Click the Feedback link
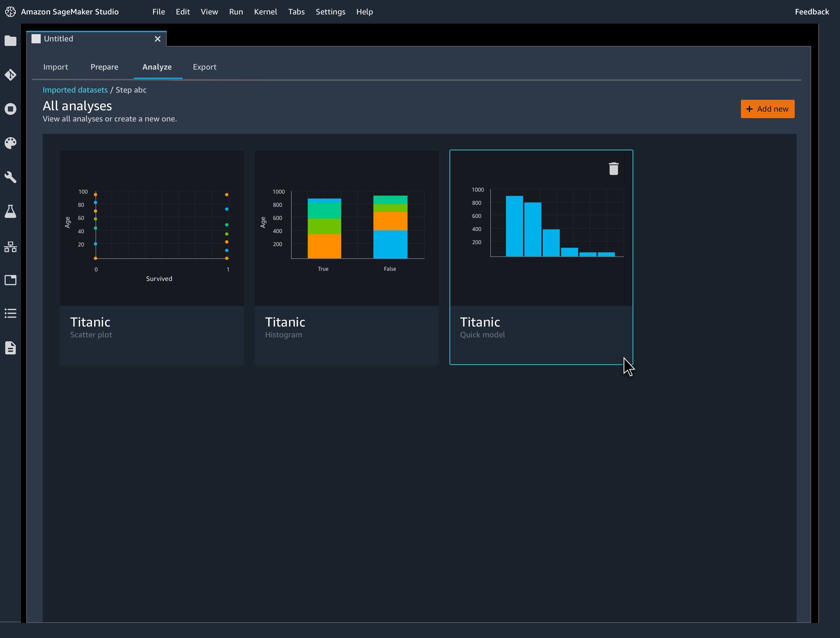 812,12
